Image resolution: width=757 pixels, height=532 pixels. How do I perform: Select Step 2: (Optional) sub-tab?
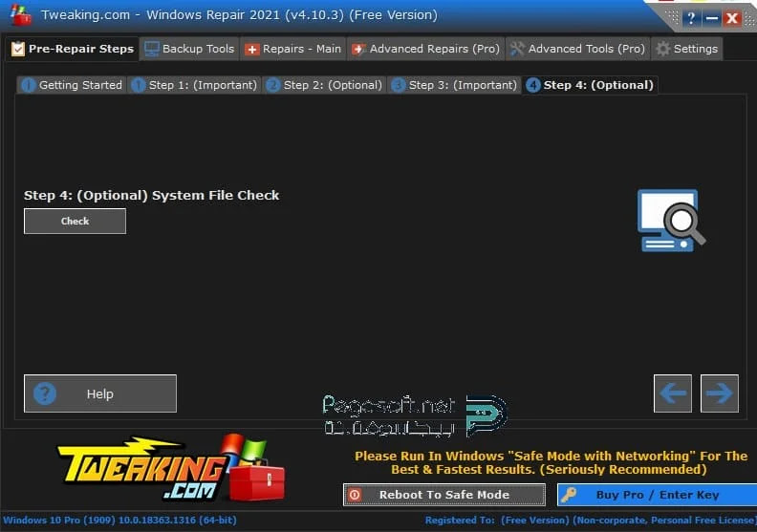(324, 85)
